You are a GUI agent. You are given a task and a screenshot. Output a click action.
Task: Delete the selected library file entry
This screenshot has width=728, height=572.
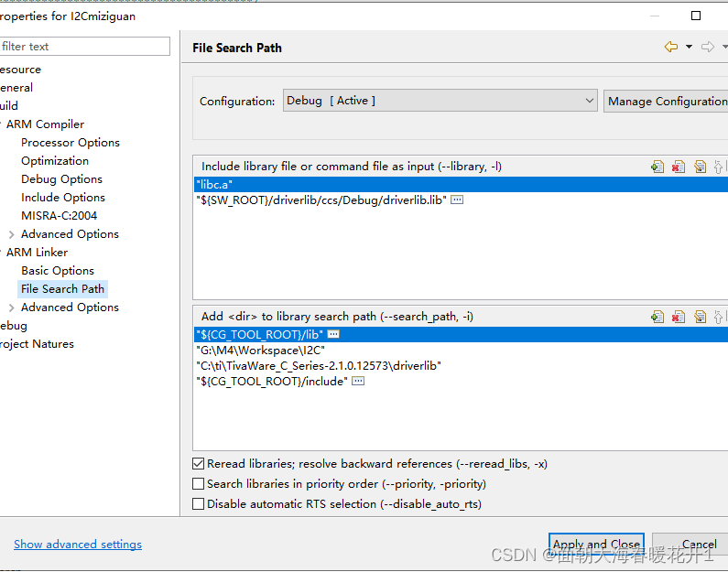click(679, 167)
